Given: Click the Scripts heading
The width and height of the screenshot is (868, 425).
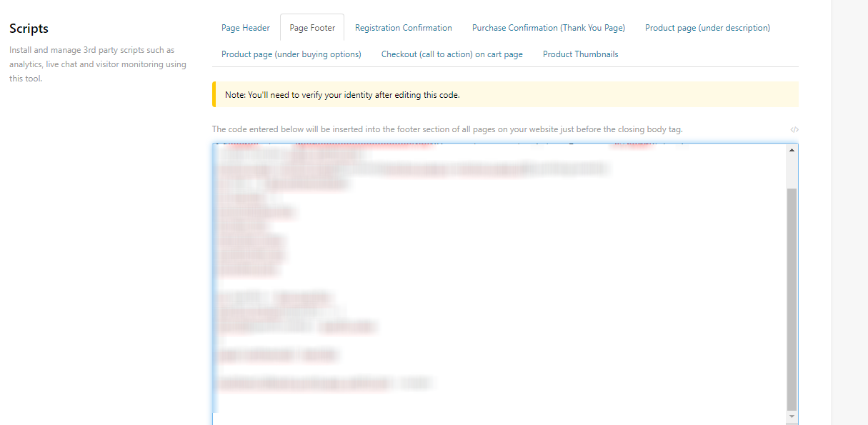Looking at the screenshot, I should pos(29,29).
